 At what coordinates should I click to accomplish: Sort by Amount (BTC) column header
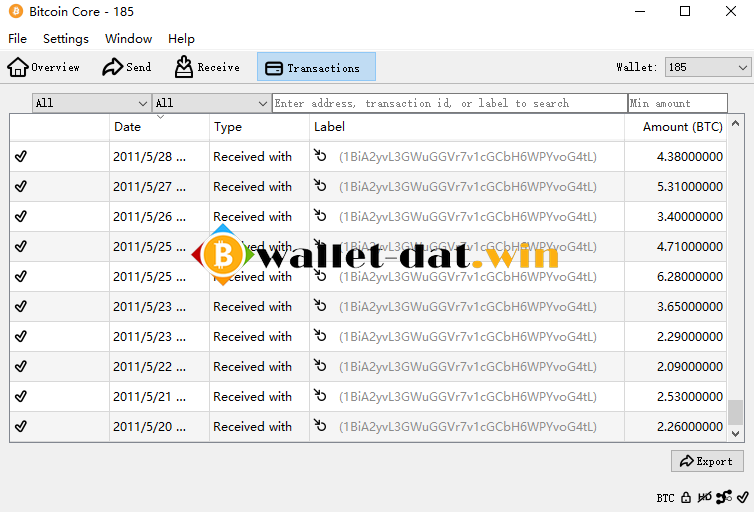pos(675,127)
